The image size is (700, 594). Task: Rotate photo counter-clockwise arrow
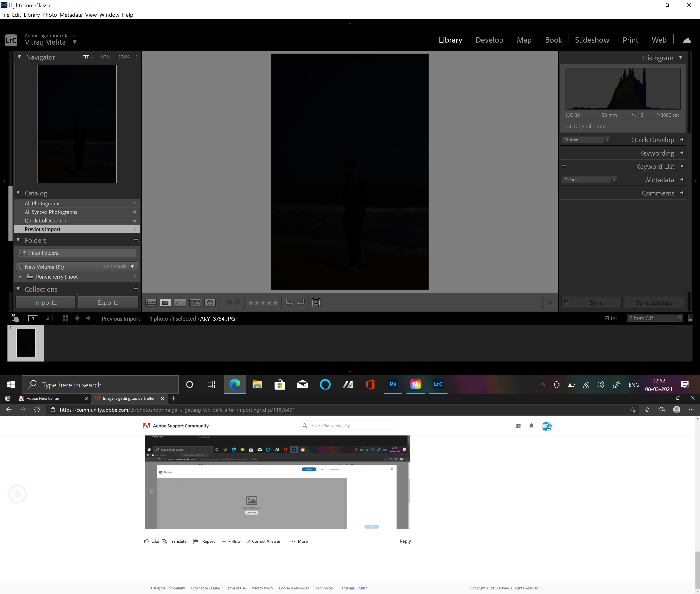pyautogui.click(x=289, y=302)
